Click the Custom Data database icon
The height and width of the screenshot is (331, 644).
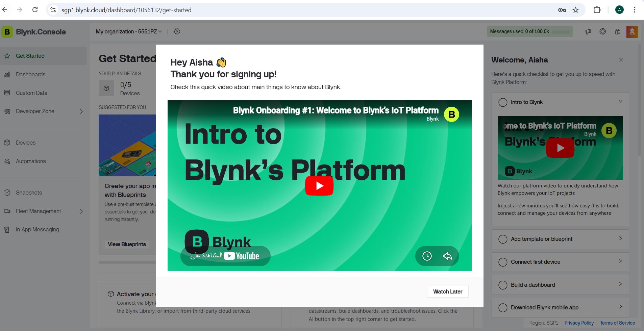coord(7,93)
